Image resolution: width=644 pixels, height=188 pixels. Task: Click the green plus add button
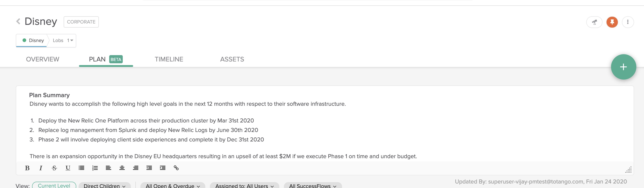pos(623,67)
